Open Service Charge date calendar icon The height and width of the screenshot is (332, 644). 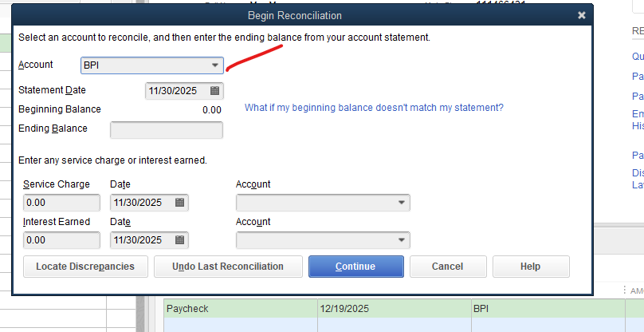(180, 203)
